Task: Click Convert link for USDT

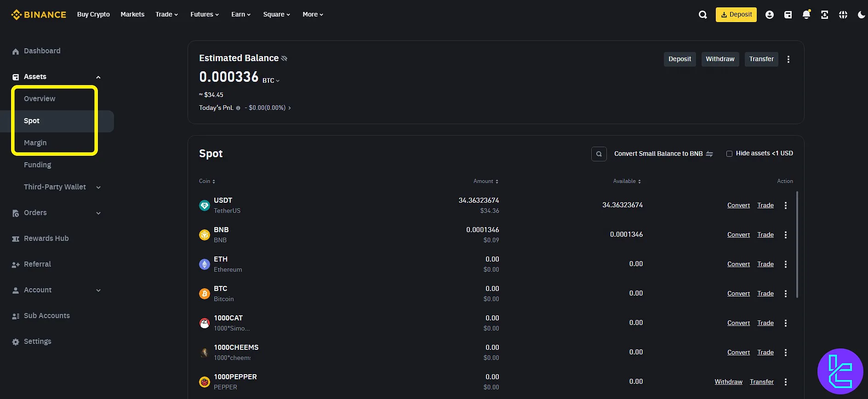Action: coord(738,205)
